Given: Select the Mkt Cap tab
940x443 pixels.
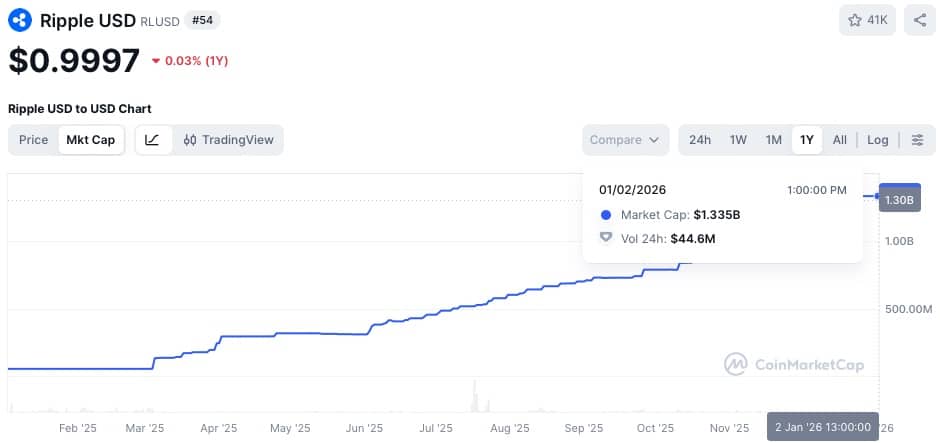Looking at the screenshot, I should [91, 140].
